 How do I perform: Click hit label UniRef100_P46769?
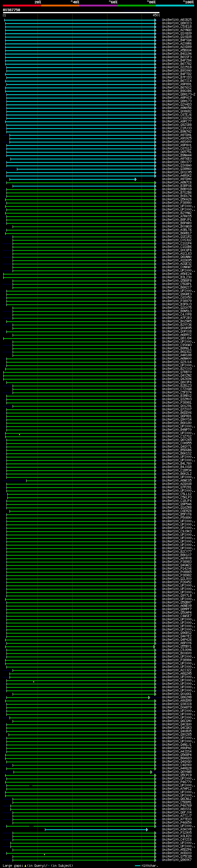point(177,806)
